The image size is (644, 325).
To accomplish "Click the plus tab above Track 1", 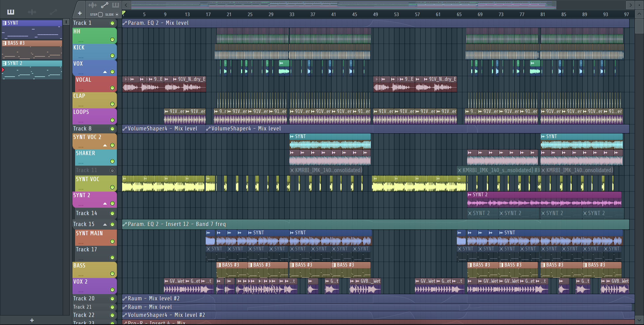I will pyautogui.click(x=80, y=13).
